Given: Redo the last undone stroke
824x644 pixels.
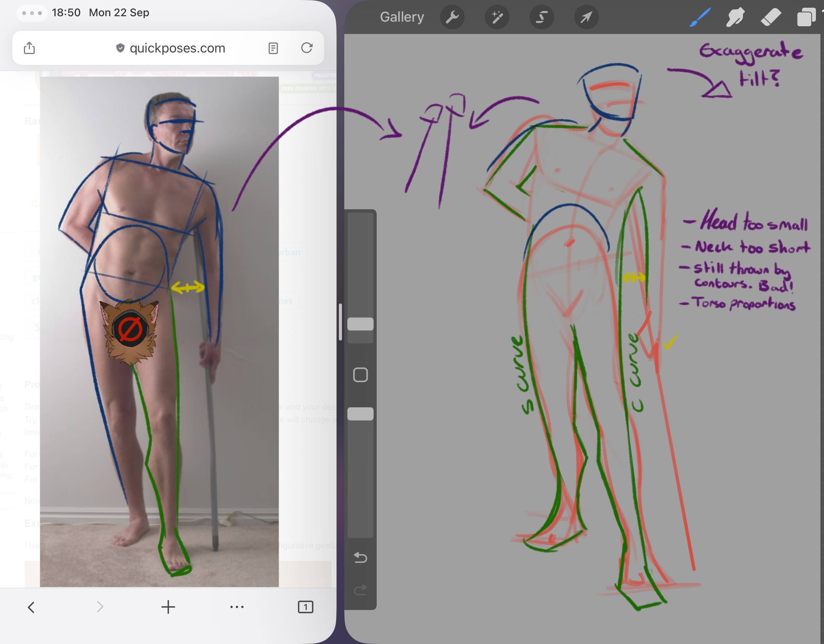Looking at the screenshot, I should pos(360,590).
